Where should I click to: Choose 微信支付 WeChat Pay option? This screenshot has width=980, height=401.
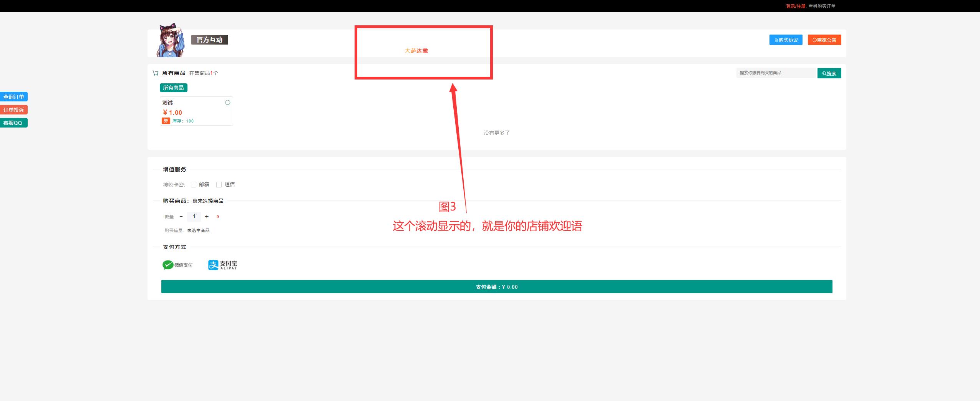[177, 265]
